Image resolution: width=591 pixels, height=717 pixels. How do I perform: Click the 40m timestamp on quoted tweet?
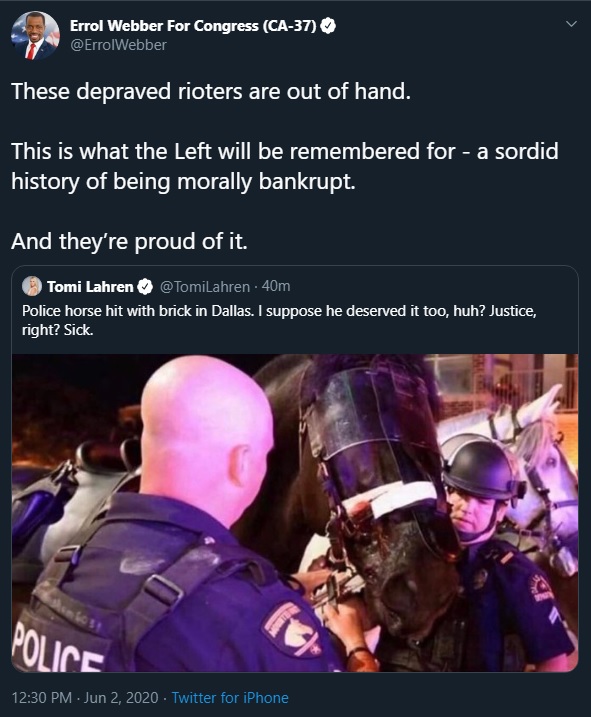pyautogui.click(x=276, y=286)
